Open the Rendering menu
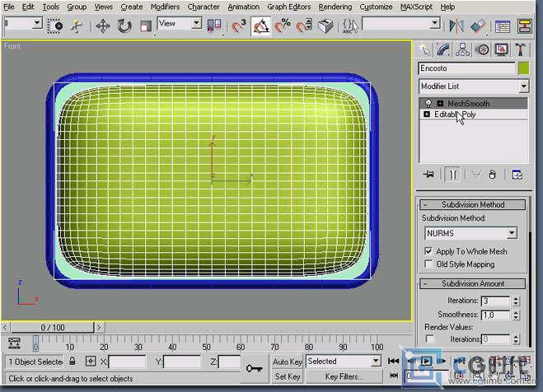 [x=335, y=7]
